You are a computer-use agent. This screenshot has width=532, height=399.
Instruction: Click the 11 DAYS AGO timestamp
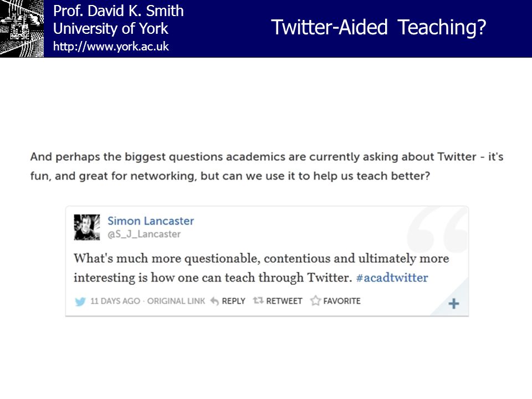(115, 301)
